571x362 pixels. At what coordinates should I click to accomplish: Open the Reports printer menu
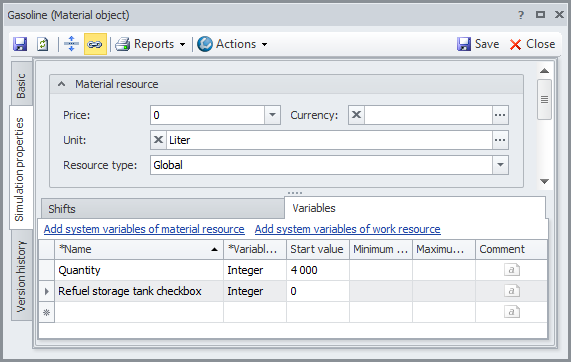click(150, 44)
